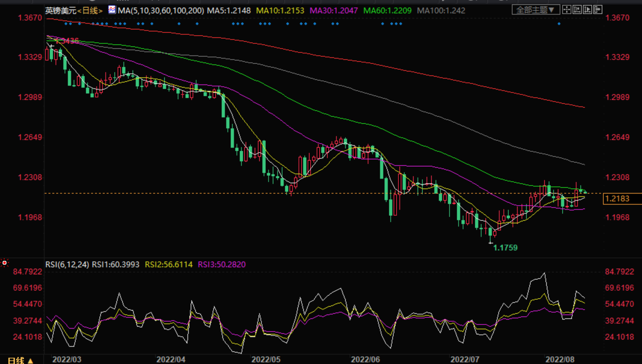Click the white cross marker near the 1.3436 high
This screenshot has height=364, width=642.
point(51,46)
